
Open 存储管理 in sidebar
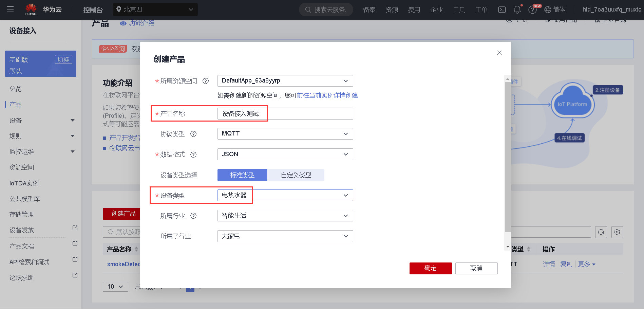(x=22, y=215)
